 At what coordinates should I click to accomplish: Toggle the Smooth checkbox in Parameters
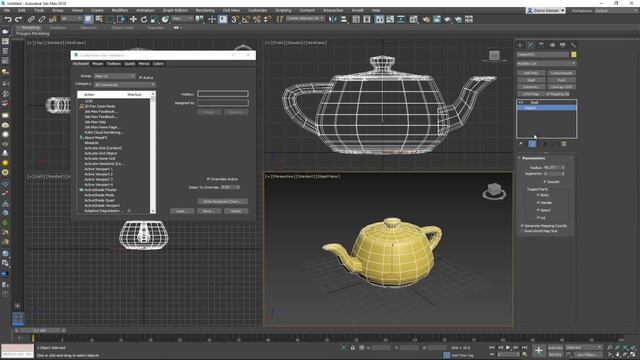pyautogui.click(x=545, y=182)
